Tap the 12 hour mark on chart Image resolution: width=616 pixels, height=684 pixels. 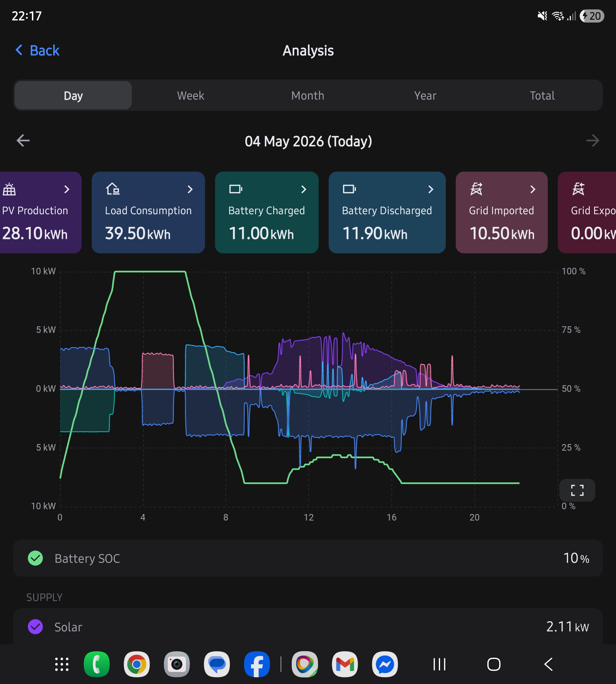pos(309,517)
